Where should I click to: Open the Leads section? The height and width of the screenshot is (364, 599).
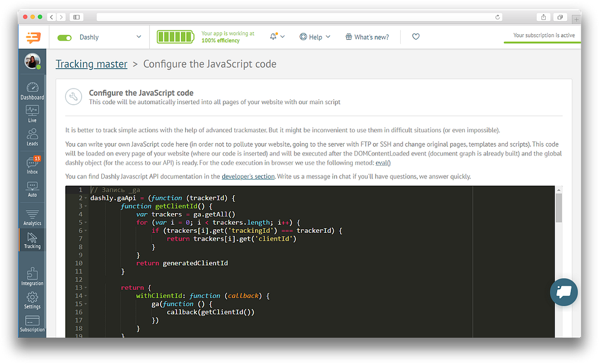32,137
